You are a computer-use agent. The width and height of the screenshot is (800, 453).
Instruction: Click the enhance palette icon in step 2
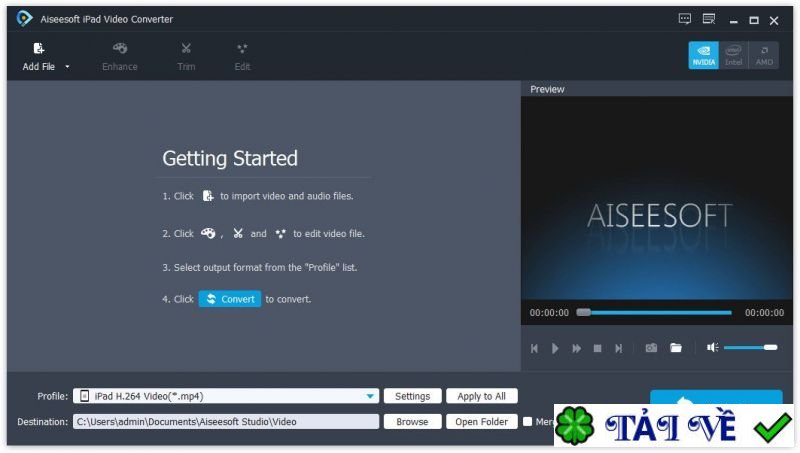pos(208,233)
